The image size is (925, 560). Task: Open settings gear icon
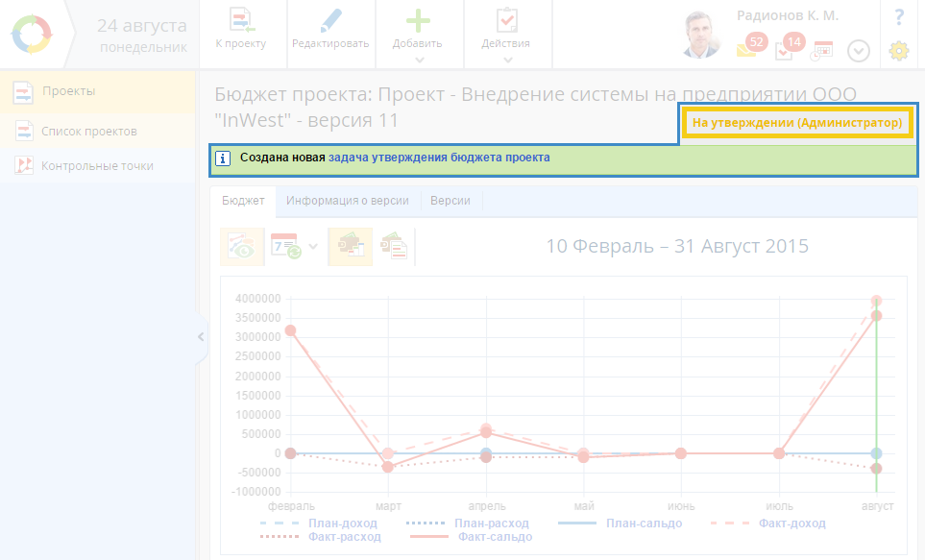tap(898, 51)
